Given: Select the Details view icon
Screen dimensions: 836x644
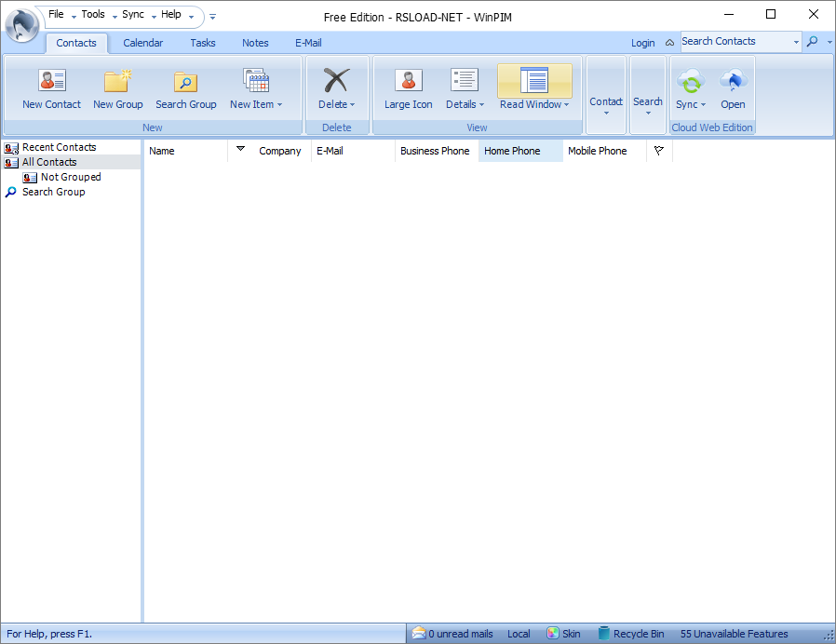Looking at the screenshot, I should tap(465, 80).
